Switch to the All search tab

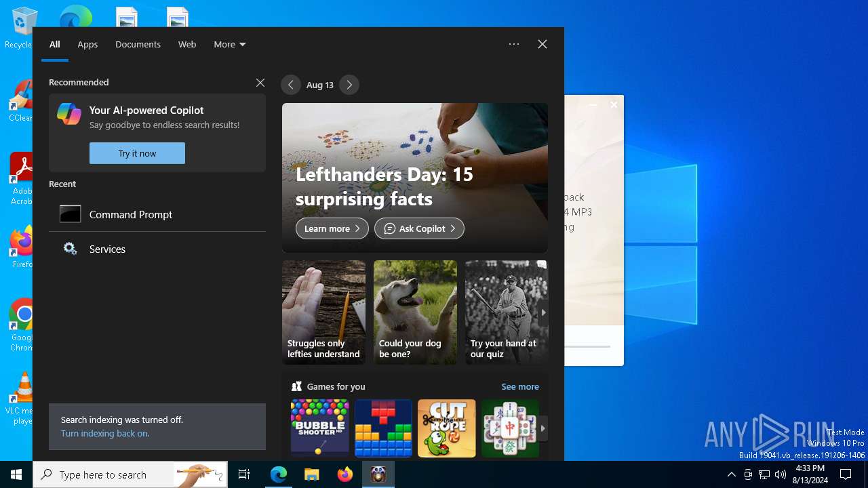[55, 44]
